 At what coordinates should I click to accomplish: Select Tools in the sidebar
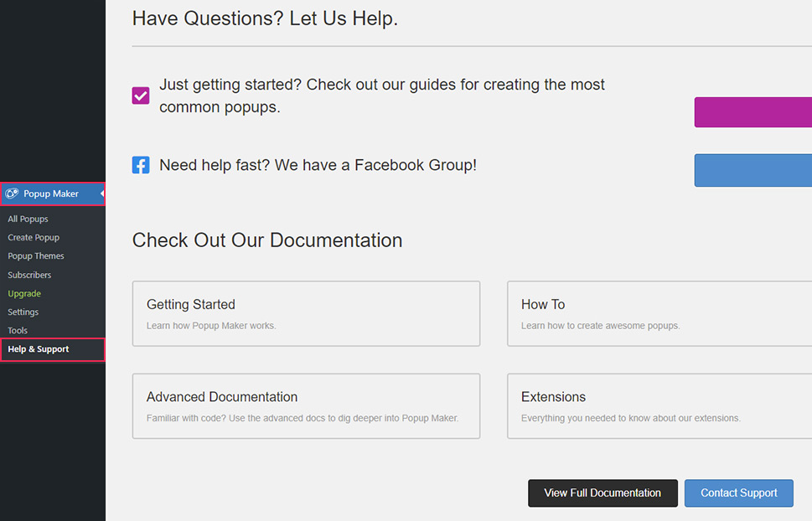tap(17, 330)
